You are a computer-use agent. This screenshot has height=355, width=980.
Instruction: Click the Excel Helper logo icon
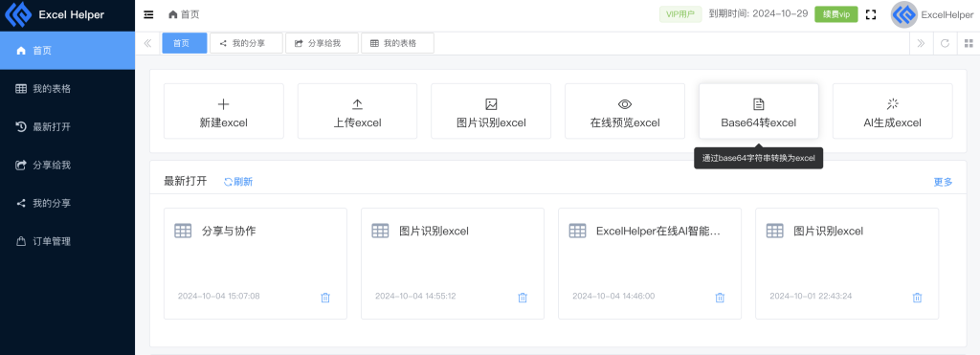click(x=17, y=15)
